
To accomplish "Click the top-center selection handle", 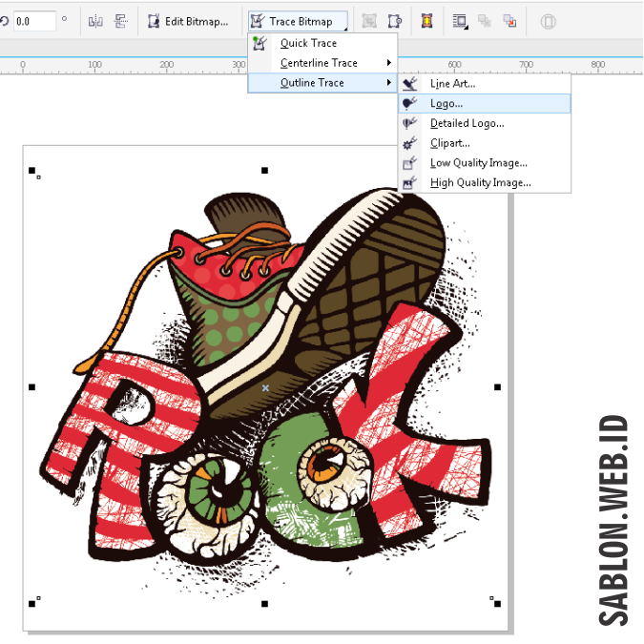I will click(x=265, y=171).
